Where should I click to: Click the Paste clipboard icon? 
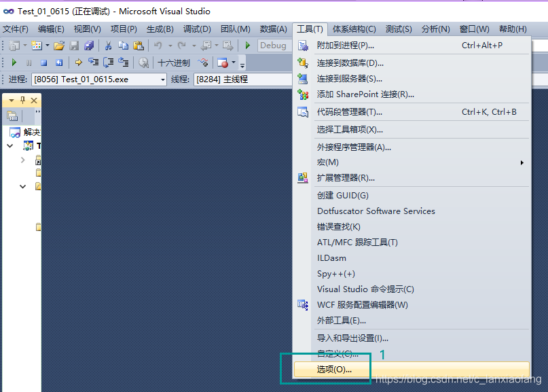[x=139, y=46]
